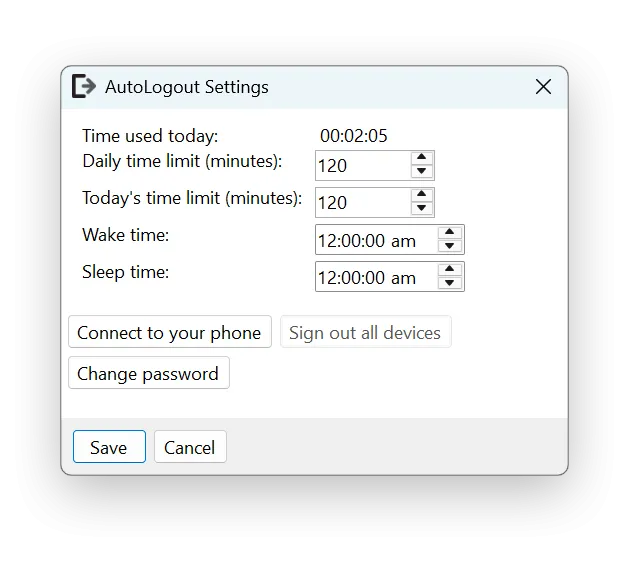Open Connect to your phone
Image resolution: width=632 pixels, height=563 pixels.
(169, 333)
